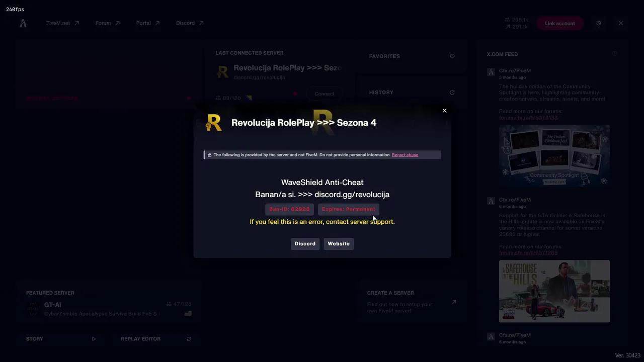Viewport: 644px width, 362px height.
Task: Connect to the last connected server
Action: tap(324, 94)
